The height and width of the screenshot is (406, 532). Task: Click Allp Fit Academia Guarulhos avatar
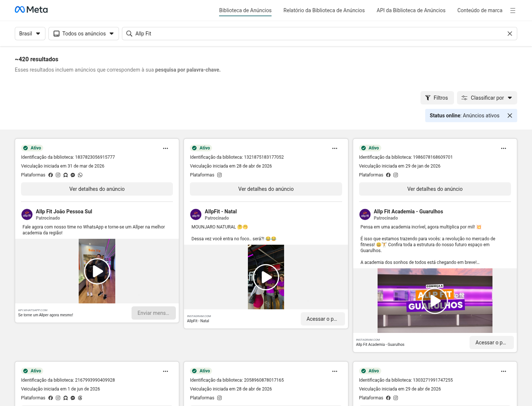pos(365,214)
